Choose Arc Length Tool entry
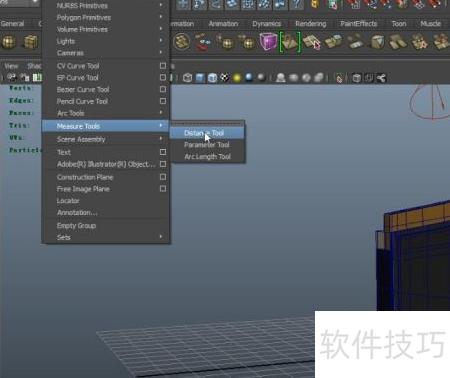This screenshot has height=378, width=450. pyautogui.click(x=207, y=157)
